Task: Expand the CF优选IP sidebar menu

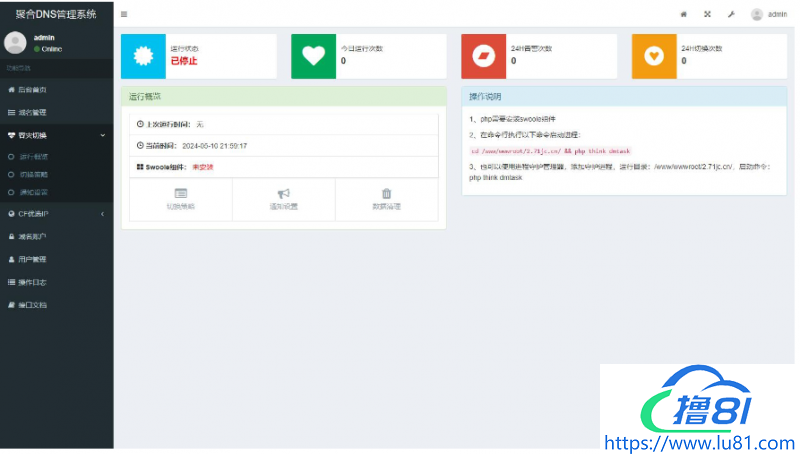Action: [55, 214]
